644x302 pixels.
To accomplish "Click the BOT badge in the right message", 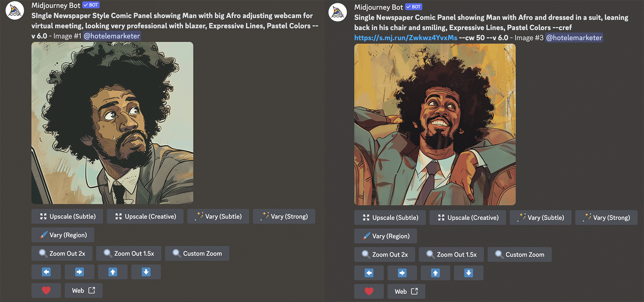I will [414, 7].
